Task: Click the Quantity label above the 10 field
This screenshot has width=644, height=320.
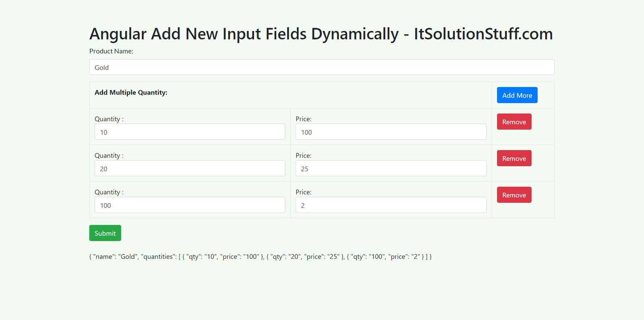Action: (x=109, y=119)
